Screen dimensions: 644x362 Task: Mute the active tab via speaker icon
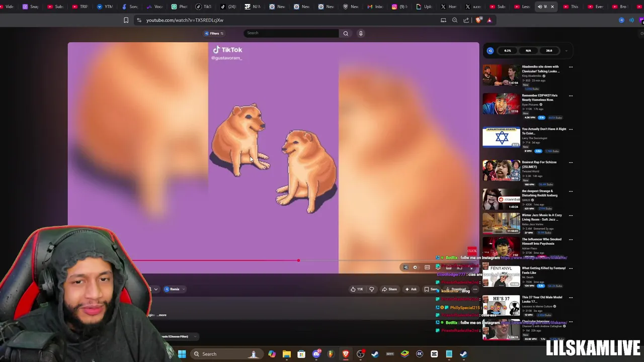click(540, 7)
